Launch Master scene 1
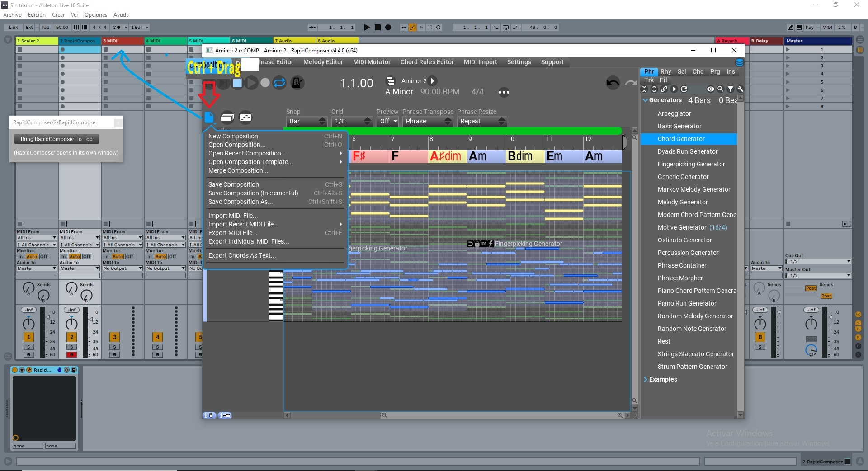This screenshot has height=471, width=868. click(x=788, y=50)
